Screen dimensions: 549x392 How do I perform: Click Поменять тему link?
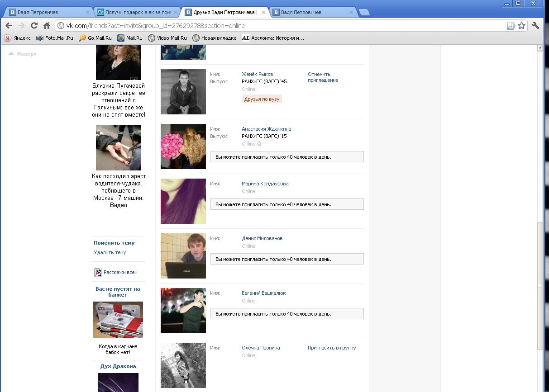[114, 243]
